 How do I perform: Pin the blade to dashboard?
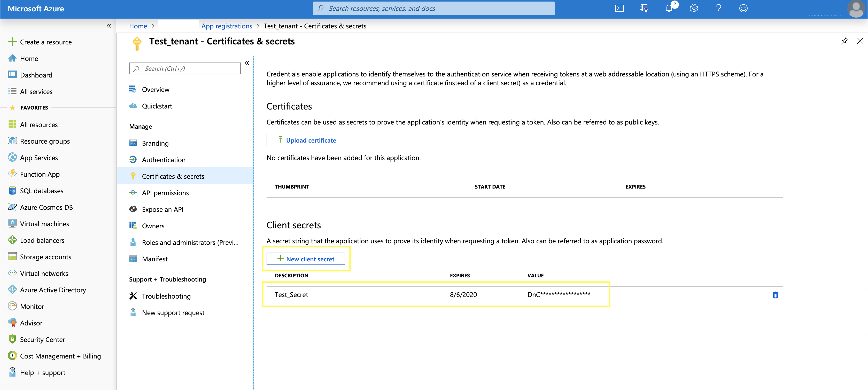[844, 41]
